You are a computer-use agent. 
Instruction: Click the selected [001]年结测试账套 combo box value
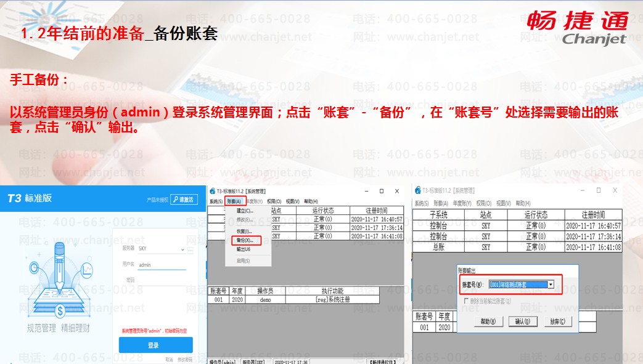tap(518, 285)
